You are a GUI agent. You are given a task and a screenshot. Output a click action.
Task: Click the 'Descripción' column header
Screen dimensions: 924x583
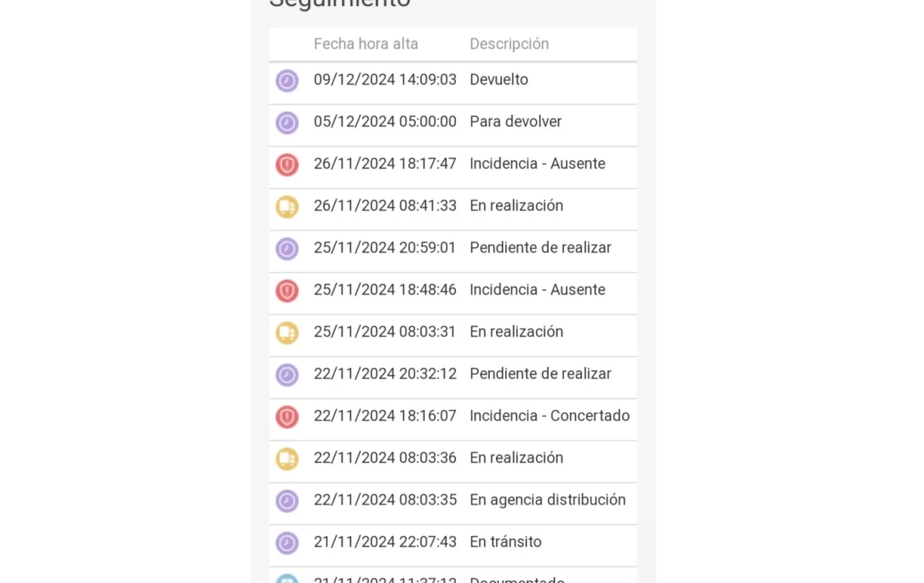coord(509,44)
